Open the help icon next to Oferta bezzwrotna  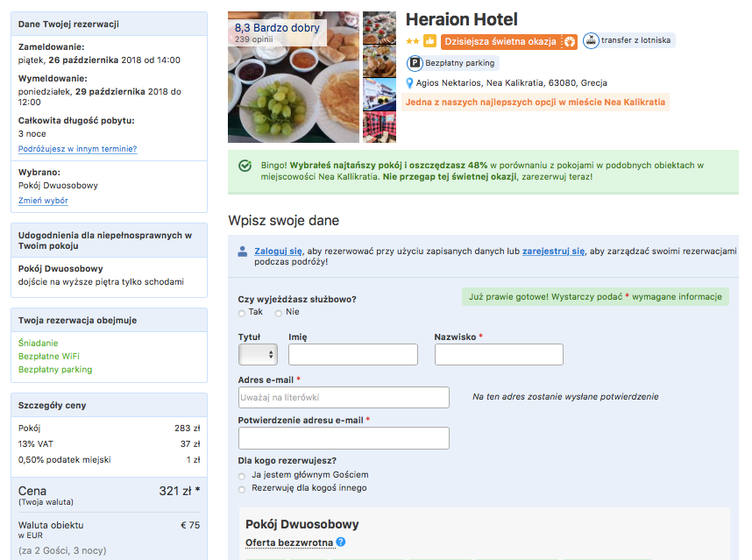pyautogui.click(x=341, y=542)
